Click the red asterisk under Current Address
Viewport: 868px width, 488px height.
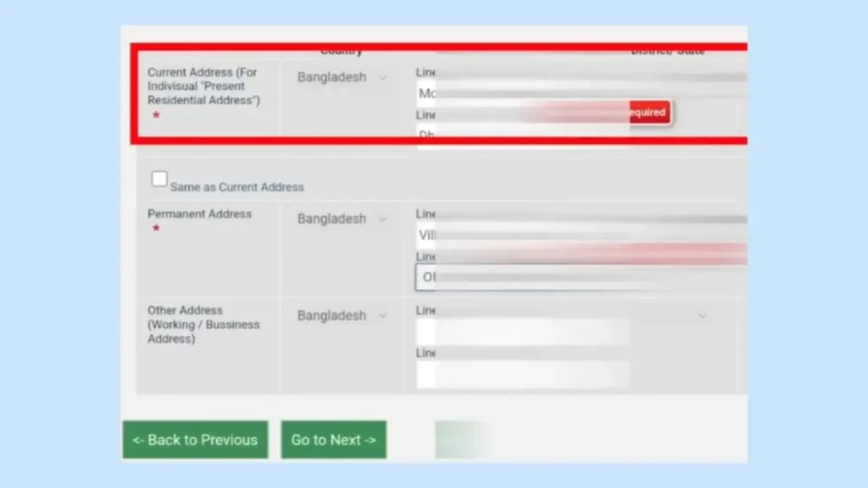coord(156,116)
